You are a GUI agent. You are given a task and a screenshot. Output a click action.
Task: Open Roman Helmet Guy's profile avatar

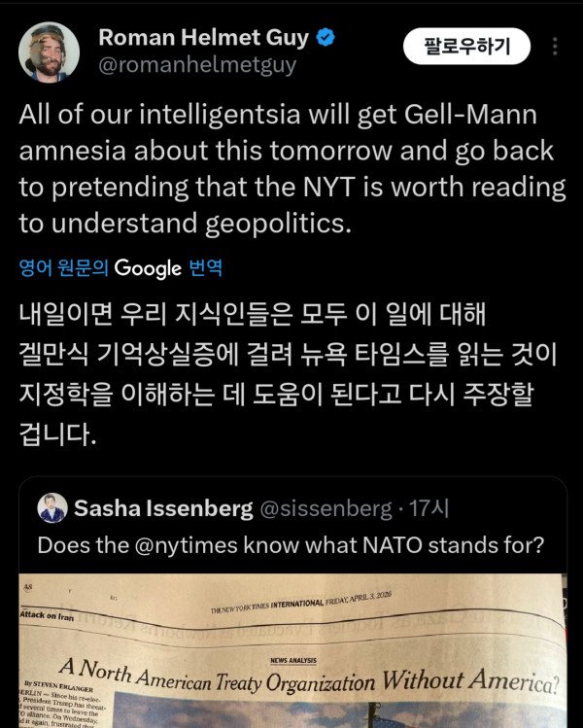click(51, 52)
